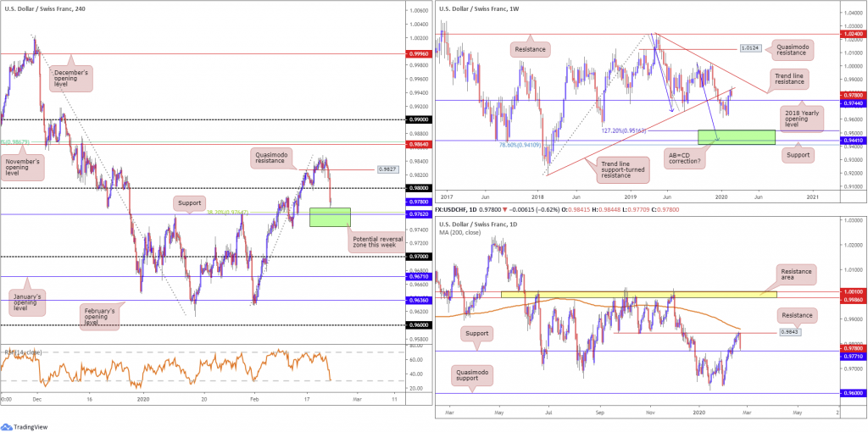This screenshot has height=432, width=868.
Task: Click the yellow resistance area rectangle on the daily chart
Action: click(639, 294)
